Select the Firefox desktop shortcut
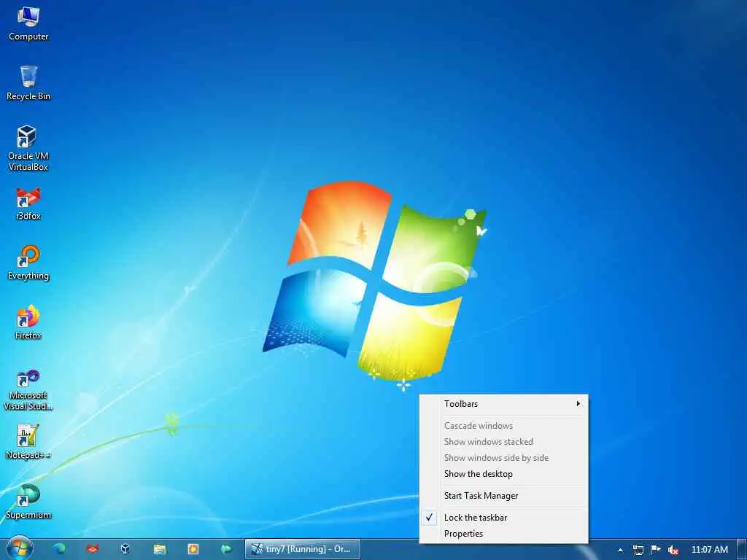The width and height of the screenshot is (747, 560). [x=28, y=322]
